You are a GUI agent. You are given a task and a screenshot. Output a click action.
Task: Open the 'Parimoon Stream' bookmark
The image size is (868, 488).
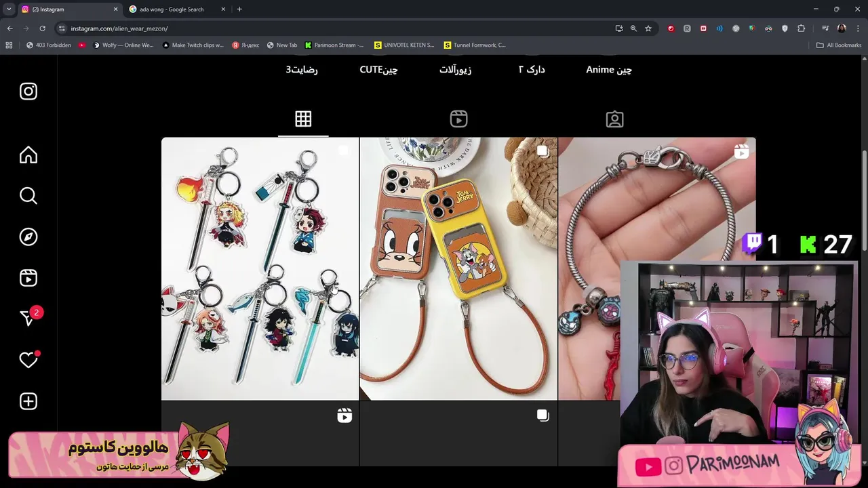coord(334,45)
